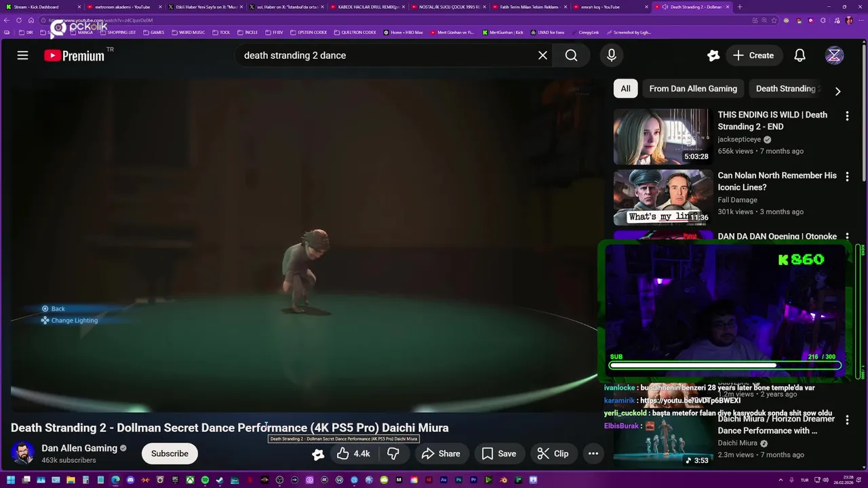Open account avatar menu
868x488 pixels.
tap(834, 56)
